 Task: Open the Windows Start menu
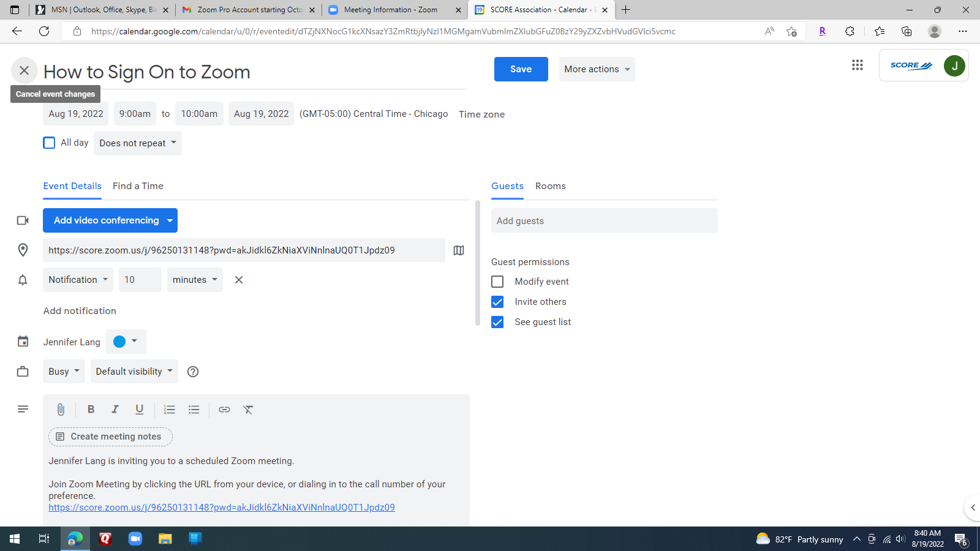click(15, 539)
